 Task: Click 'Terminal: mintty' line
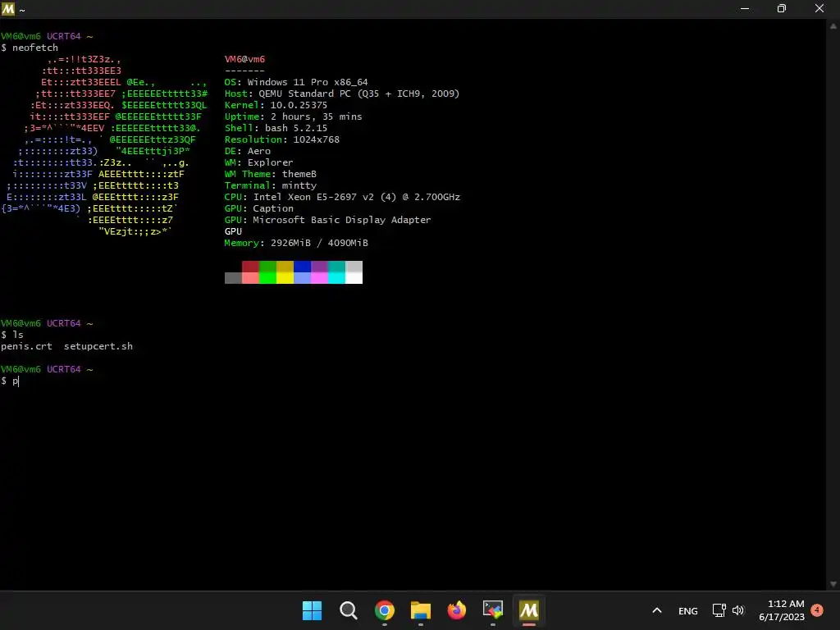coord(271,185)
